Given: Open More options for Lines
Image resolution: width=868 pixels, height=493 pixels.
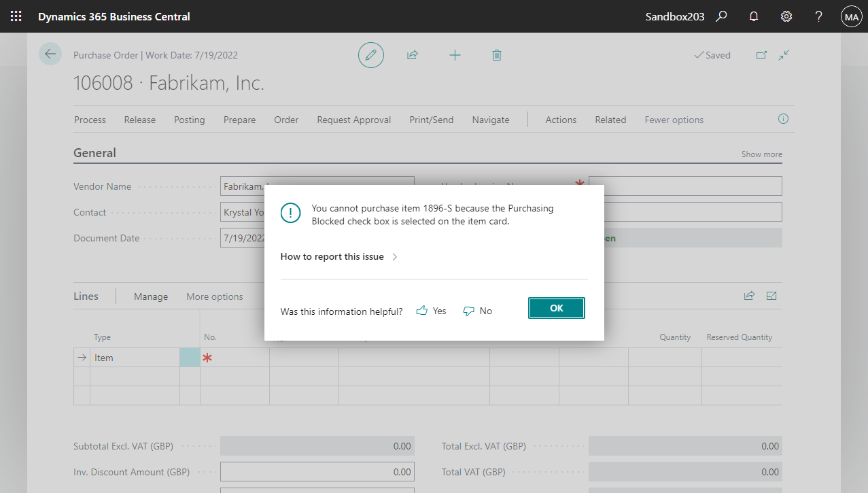Looking at the screenshot, I should (x=214, y=296).
